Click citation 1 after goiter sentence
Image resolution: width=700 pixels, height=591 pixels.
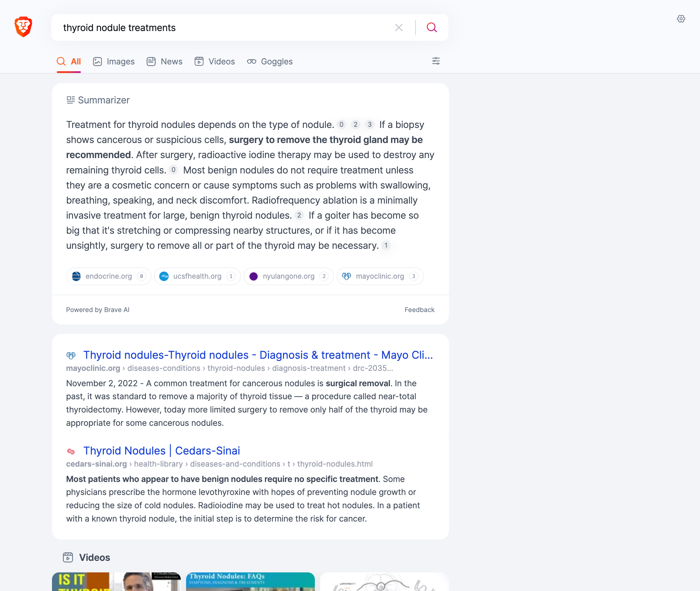386,245
